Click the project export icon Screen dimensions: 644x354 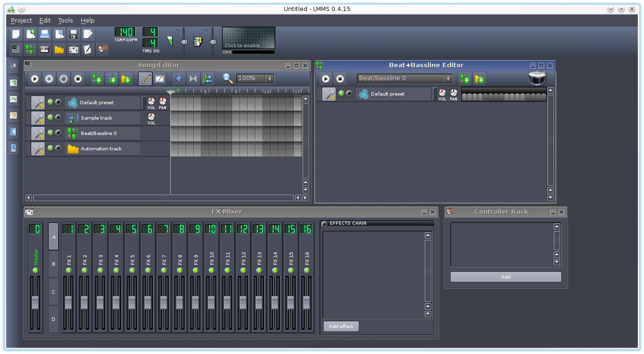pyautogui.click(x=88, y=34)
